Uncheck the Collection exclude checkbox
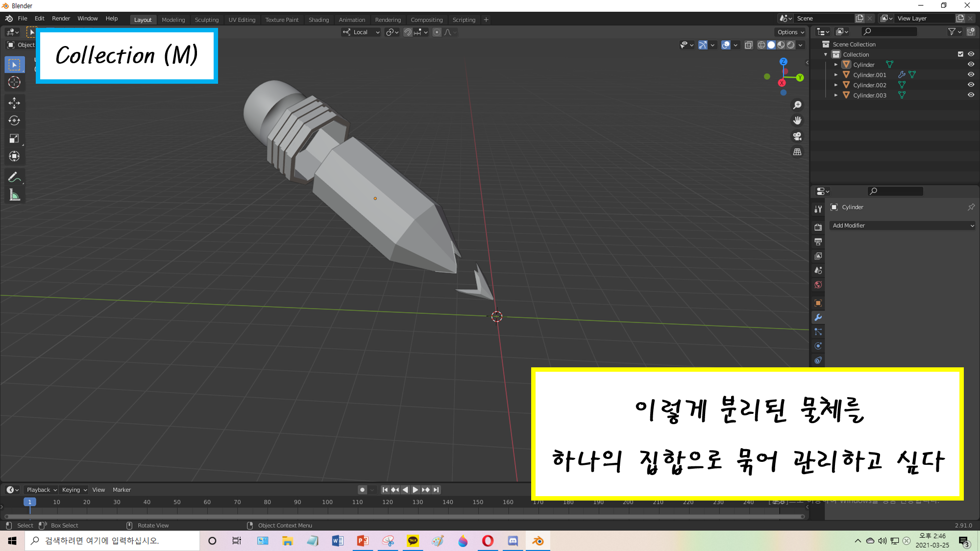 coord(960,54)
